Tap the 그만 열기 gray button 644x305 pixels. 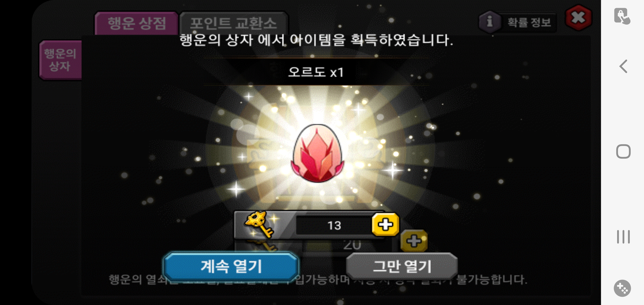pyautogui.click(x=402, y=266)
